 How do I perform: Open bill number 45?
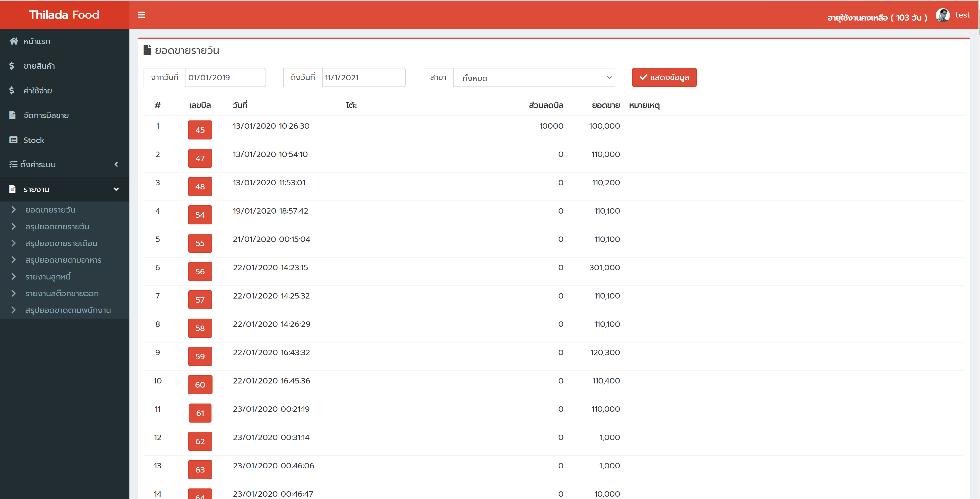click(200, 130)
